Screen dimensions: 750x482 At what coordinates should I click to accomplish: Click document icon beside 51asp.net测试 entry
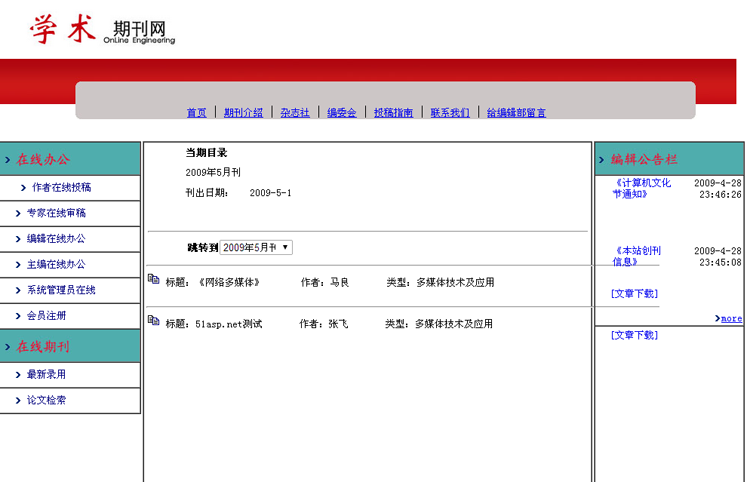point(153,320)
